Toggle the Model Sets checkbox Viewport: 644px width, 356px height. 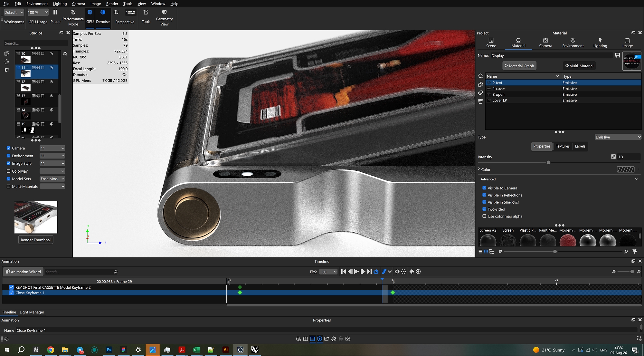(x=9, y=179)
